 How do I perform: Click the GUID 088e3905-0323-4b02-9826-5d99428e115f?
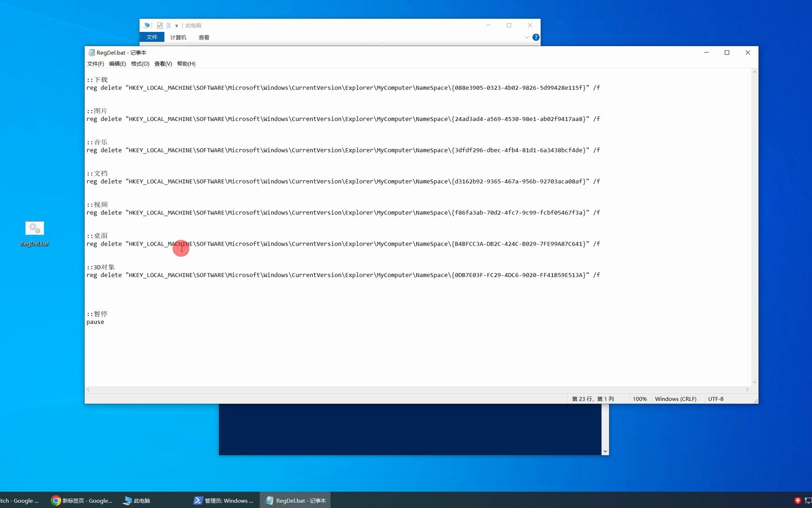pyautogui.click(x=518, y=87)
